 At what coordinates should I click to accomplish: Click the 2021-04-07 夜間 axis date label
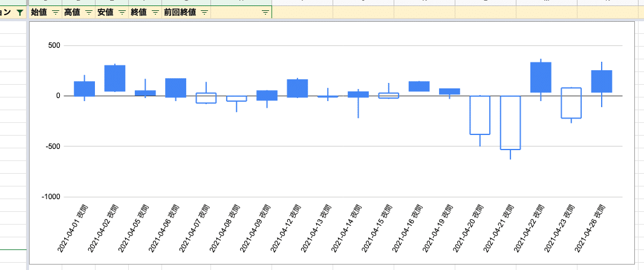[x=195, y=227]
